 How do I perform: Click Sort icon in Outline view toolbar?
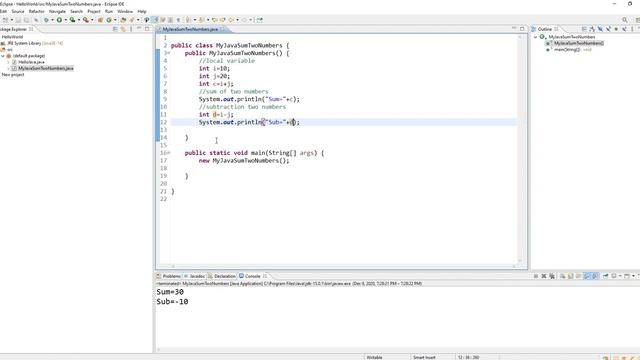592,29
